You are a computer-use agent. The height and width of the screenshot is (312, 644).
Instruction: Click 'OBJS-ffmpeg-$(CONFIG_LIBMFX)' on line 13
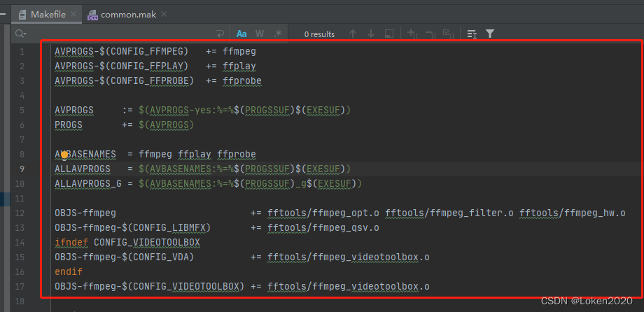point(133,228)
